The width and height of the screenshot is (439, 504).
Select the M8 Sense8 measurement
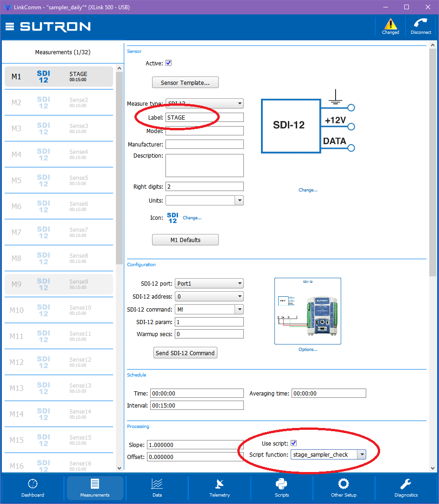pos(59,258)
